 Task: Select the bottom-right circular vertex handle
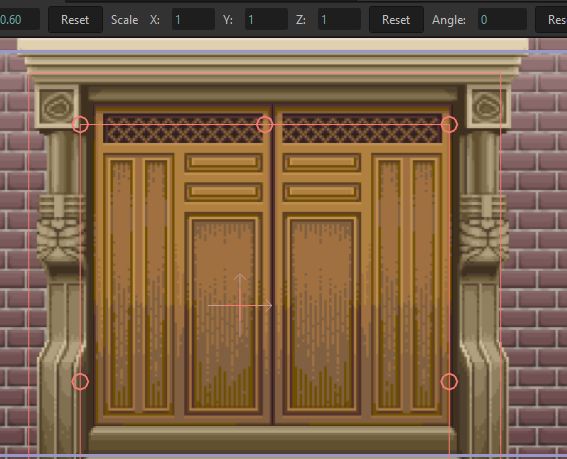[449, 381]
